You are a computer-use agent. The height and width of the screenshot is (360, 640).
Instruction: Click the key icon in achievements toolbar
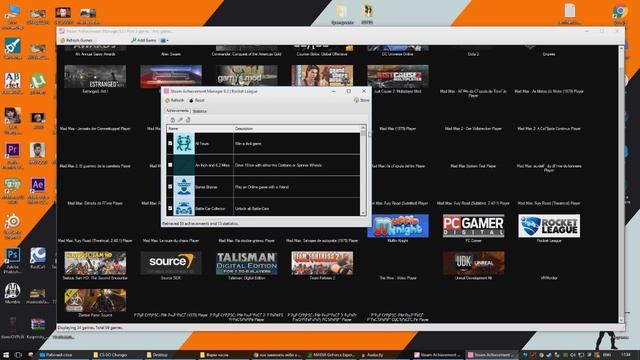point(180,120)
